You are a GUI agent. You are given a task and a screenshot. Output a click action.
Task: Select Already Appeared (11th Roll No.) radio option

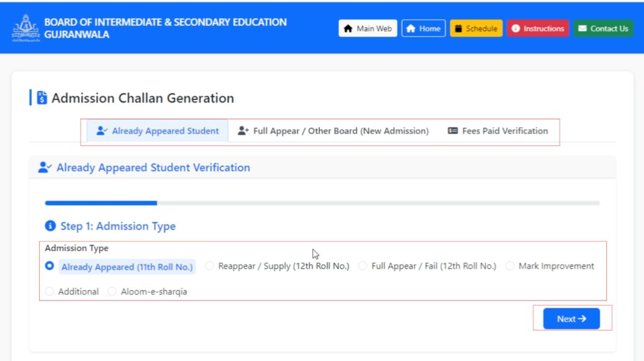tap(50, 267)
